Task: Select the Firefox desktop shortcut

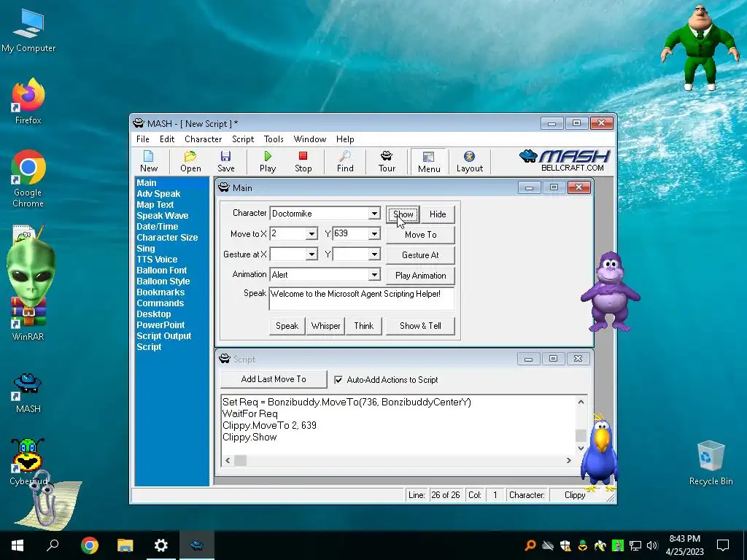Action: [28, 101]
